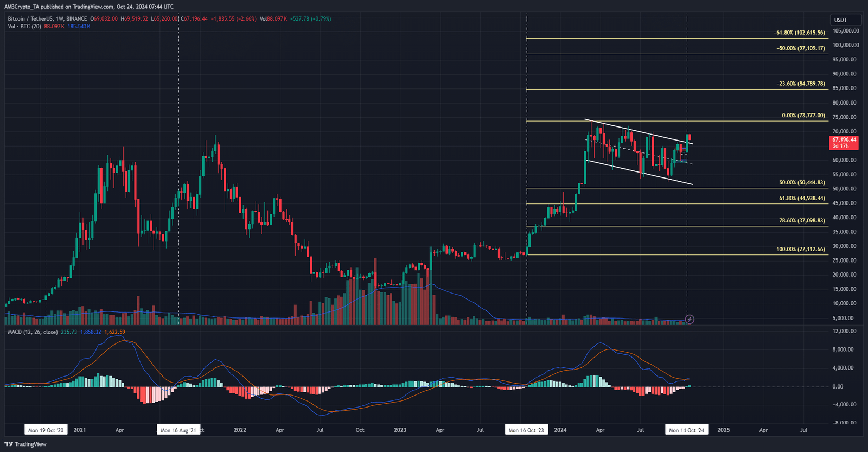Click the AMBCrypto_TA published header text

point(89,7)
